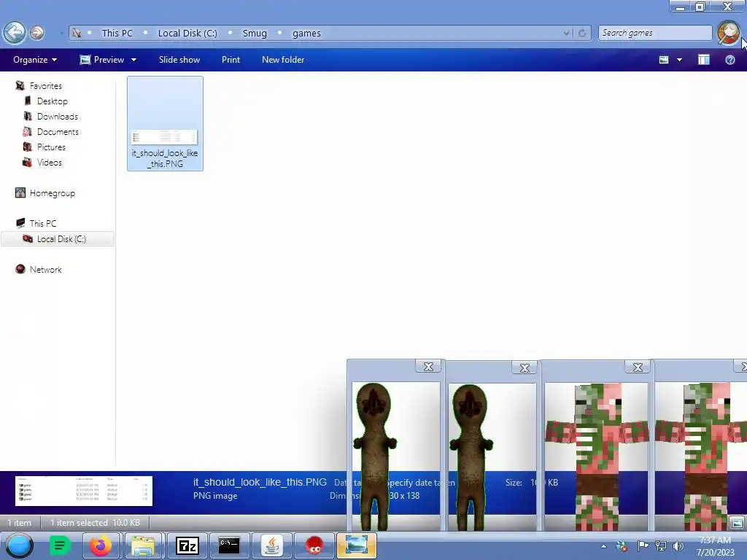The width and height of the screenshot is (747, 560).
Task: Navigate to Smug in breadcrumb
Action: (255, 33)
